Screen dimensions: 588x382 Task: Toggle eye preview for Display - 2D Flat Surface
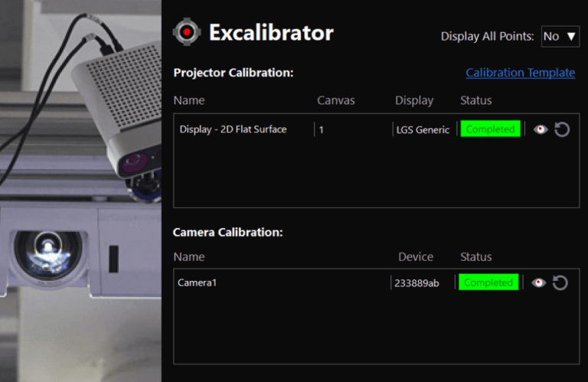click(541, 129)
